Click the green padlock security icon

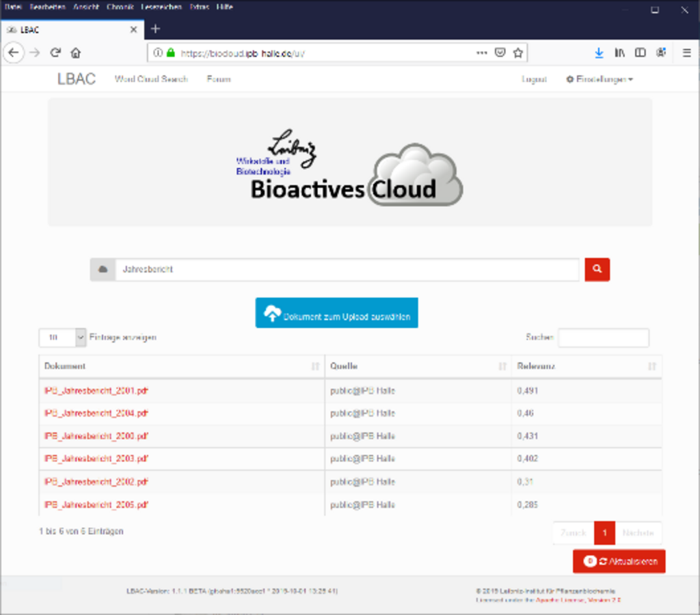pos(170,53)
